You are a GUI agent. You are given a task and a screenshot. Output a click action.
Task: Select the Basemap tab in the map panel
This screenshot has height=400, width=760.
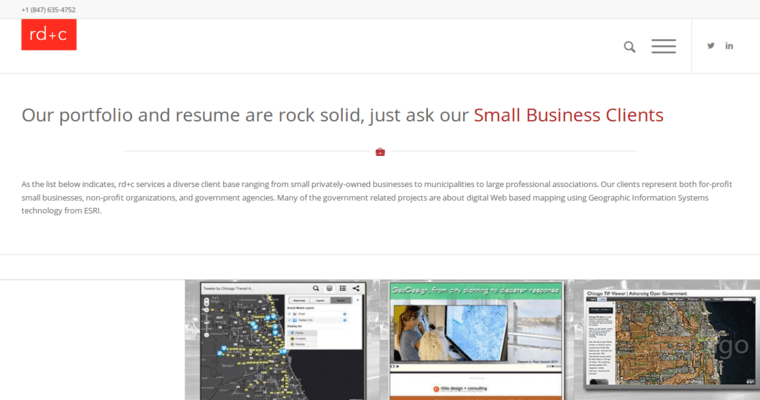tap(298, 299)
